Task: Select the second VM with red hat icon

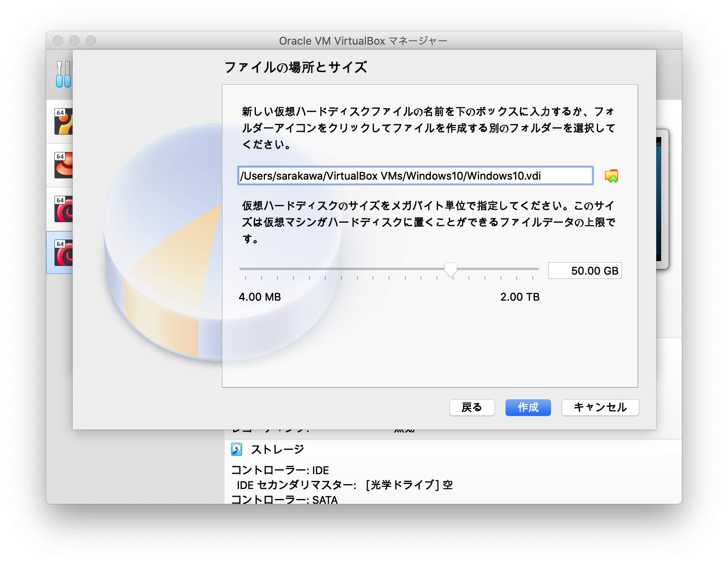Action: [x=64, y=165]
